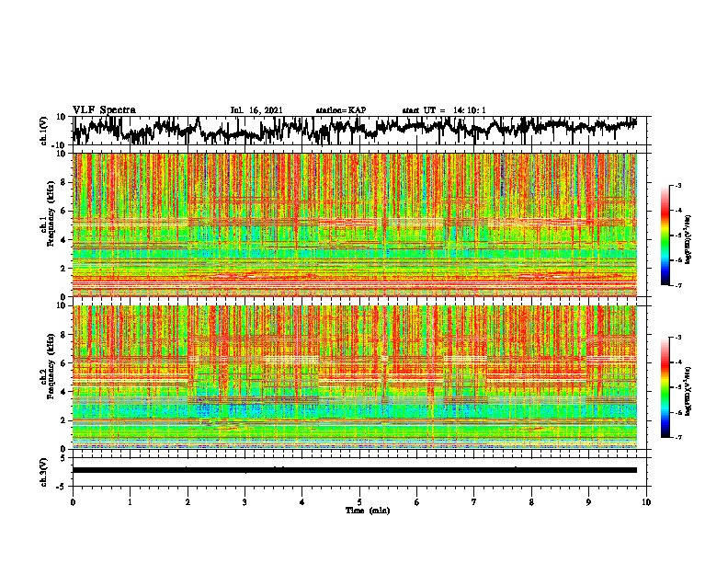Click time axis tick label "1"
This screenshot has width=728, height=563.
tap(130, 502)
